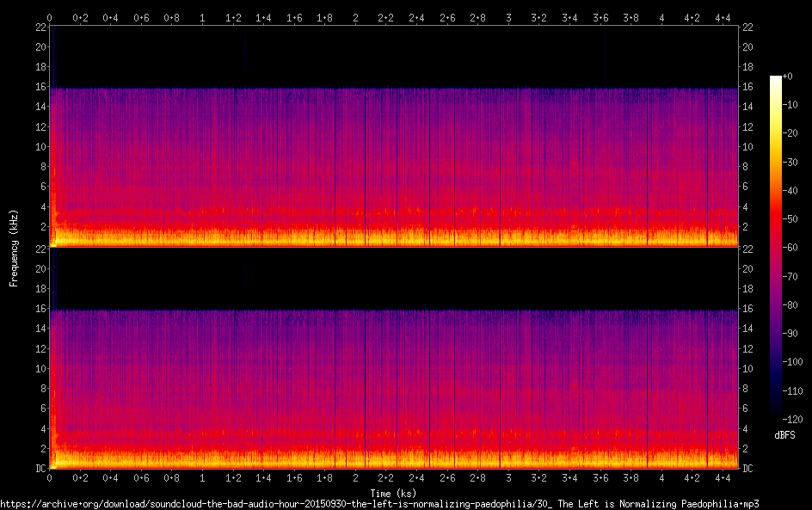The image size is (812, 510).
Task: Click the 16 kHz label left of upper channel
Action: (x=39, y=87)
